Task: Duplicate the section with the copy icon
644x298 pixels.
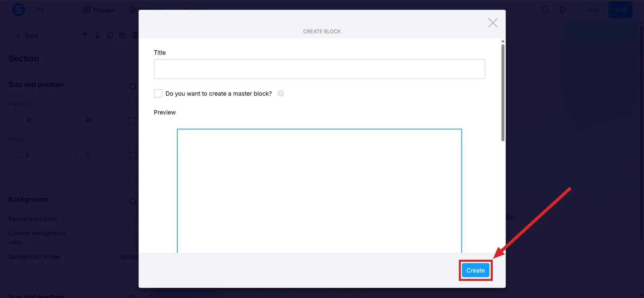Action: coord(110,36)
